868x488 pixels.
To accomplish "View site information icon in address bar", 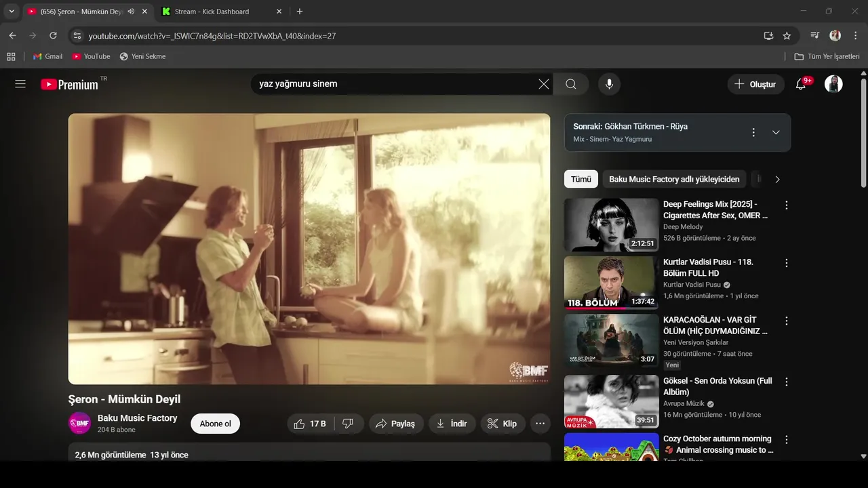I will pos(77,36).
